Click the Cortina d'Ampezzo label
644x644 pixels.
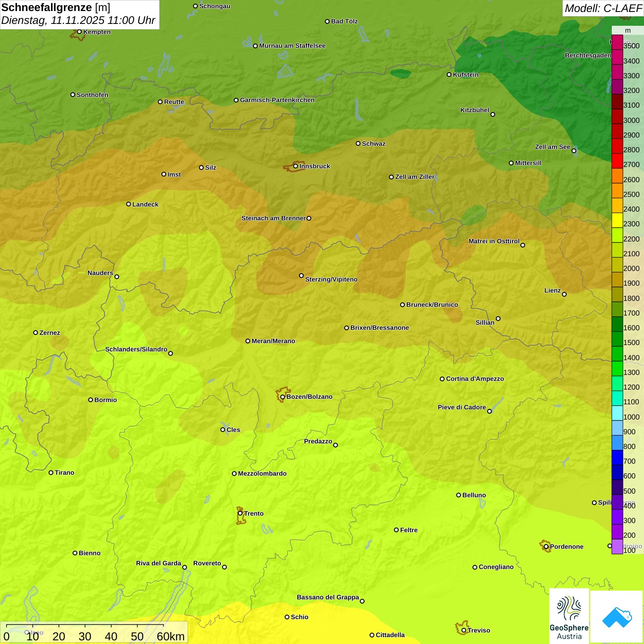pyautogui.click(x=475, y=379)
